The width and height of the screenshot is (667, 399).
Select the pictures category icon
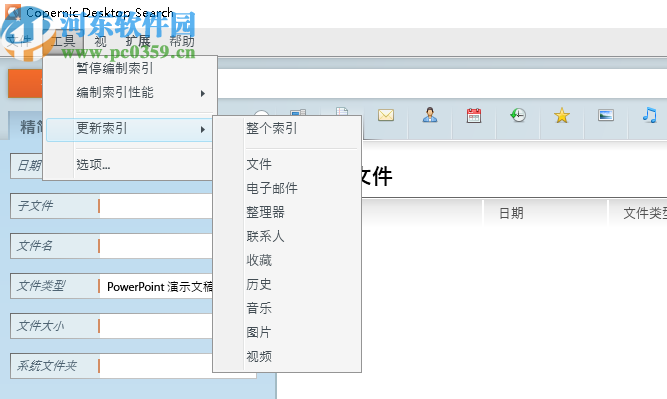click(x=606, y=115)
